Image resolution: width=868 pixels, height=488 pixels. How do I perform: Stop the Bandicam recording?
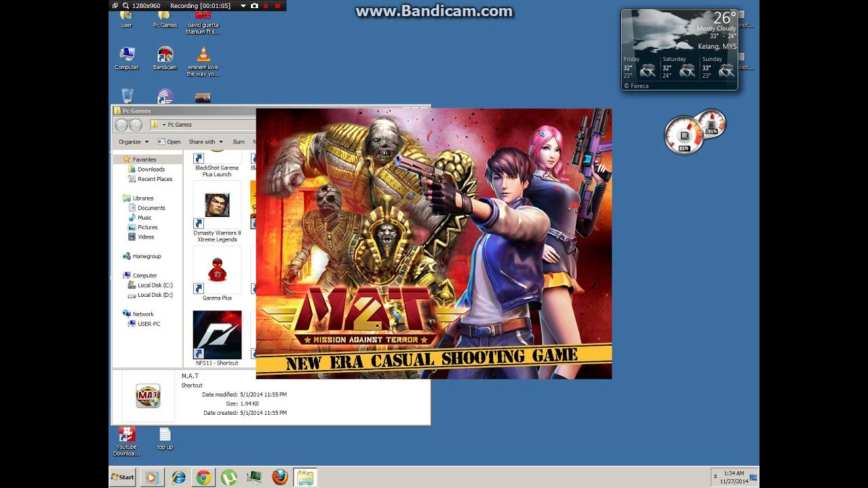[277, 5]
